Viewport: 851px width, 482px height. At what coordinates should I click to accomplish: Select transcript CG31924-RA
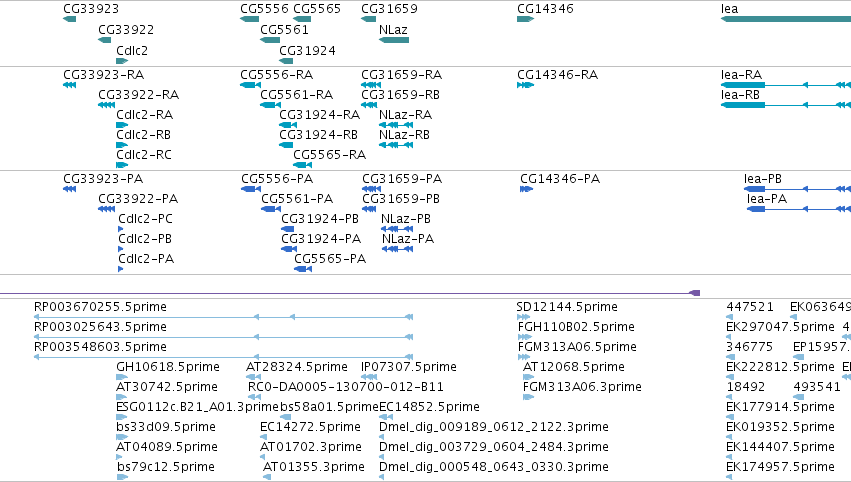click(320, 115)
